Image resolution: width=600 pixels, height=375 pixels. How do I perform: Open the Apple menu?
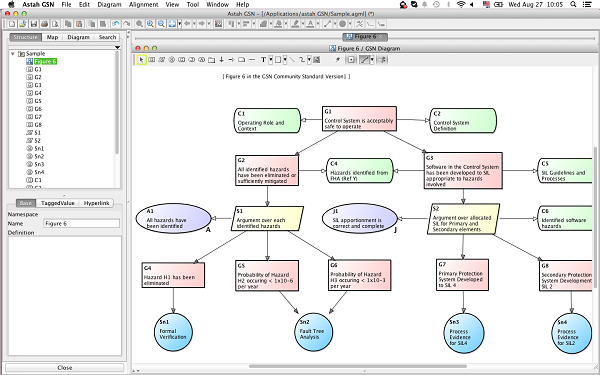(11, 5)
